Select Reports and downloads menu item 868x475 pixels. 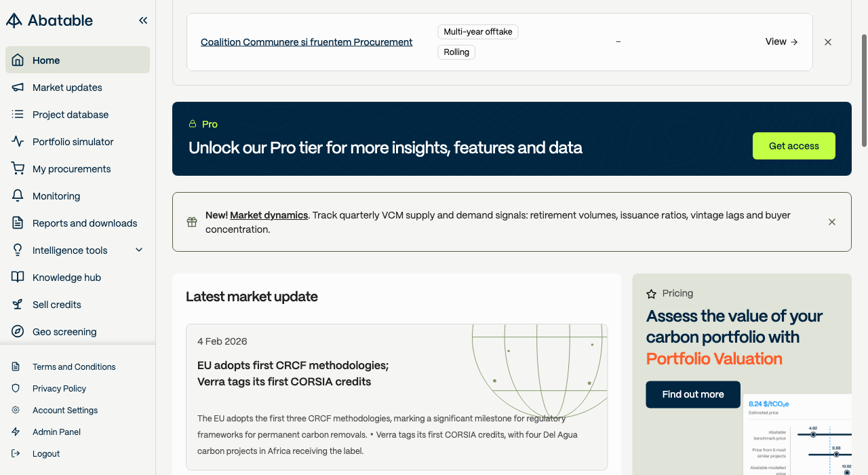77,223
